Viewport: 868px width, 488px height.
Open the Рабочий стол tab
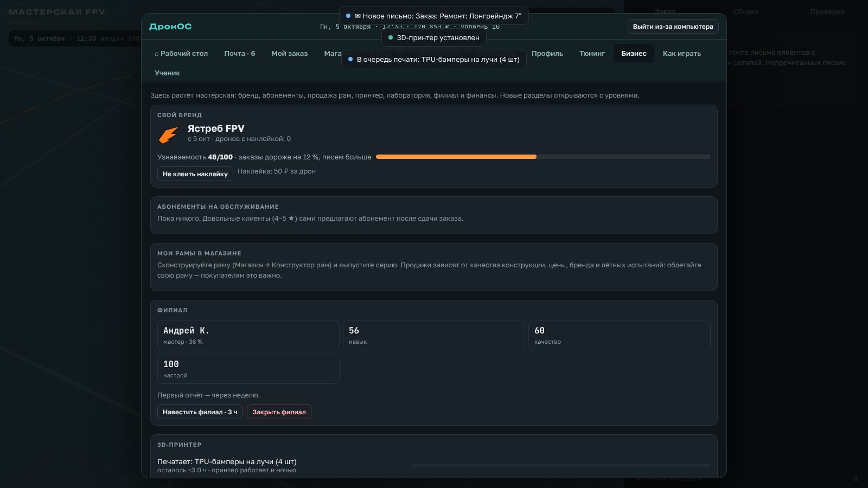(x=181, y=54)
